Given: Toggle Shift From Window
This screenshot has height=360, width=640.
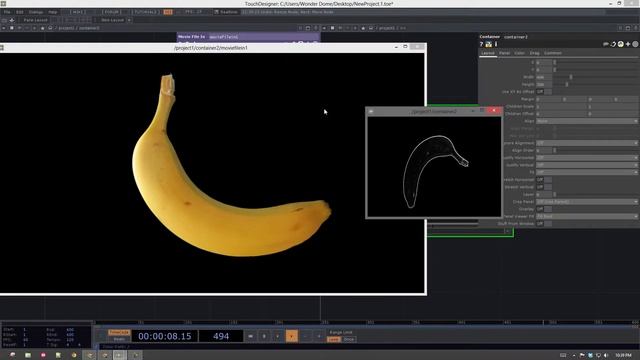Looking at the screenshot, I should (543, 224).
